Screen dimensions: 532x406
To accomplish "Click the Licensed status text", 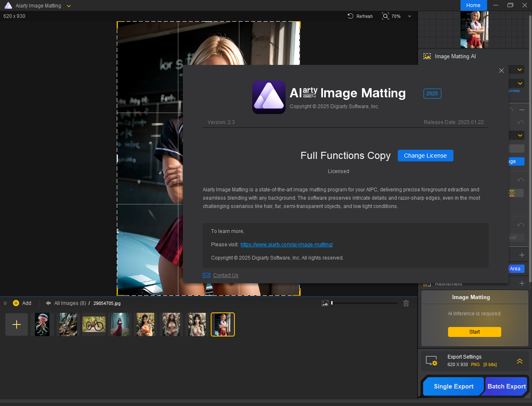I will click(x=338, y=171).
